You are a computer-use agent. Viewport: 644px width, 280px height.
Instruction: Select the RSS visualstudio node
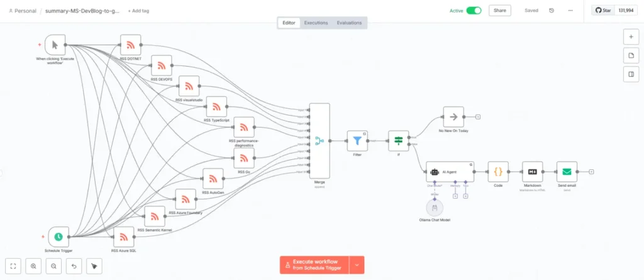pyautogui.click(x=189, y=86)
